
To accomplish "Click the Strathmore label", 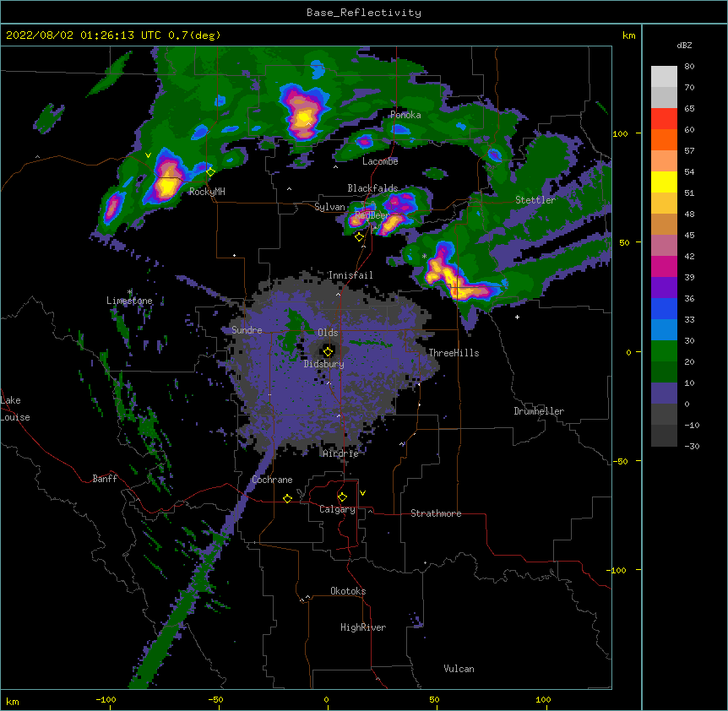I will point(436,513).
